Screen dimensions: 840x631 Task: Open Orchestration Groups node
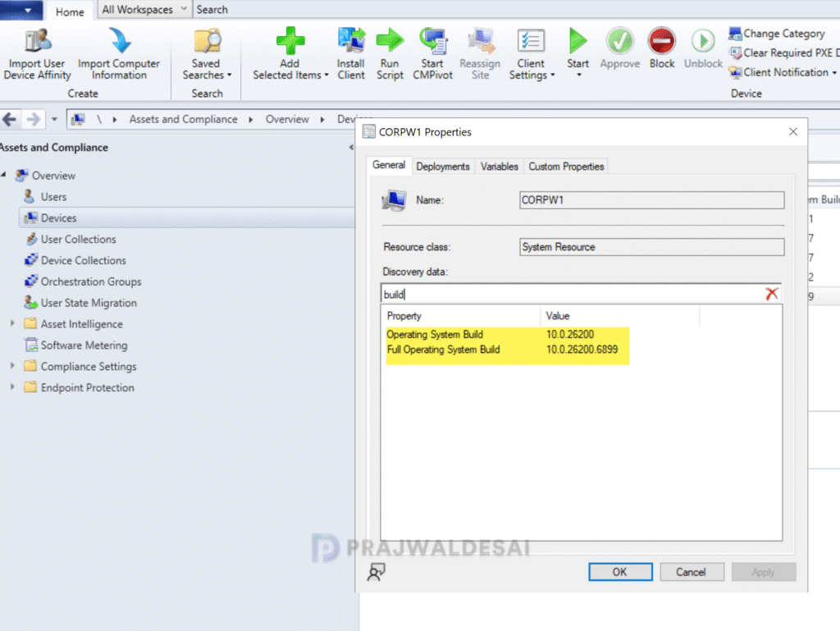[x=91, y=281]
